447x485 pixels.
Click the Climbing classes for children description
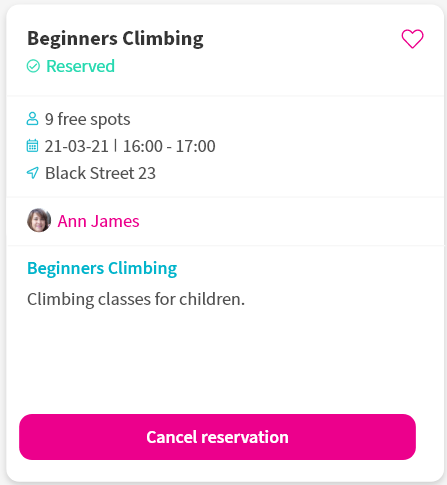[x=136, y=299]
